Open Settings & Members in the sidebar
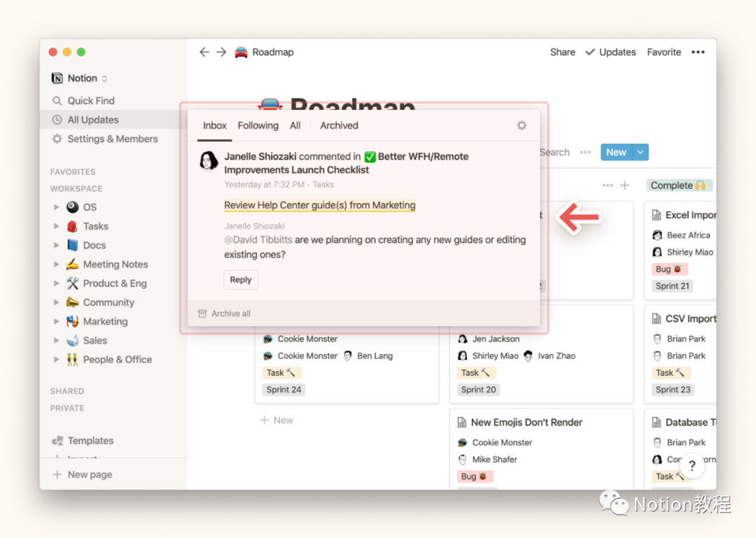 112,139
